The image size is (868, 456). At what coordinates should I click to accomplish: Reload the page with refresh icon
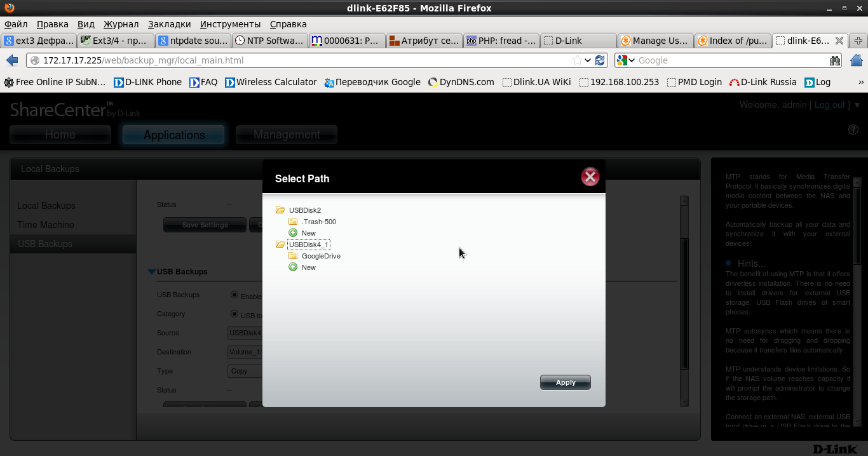[600, 60]
